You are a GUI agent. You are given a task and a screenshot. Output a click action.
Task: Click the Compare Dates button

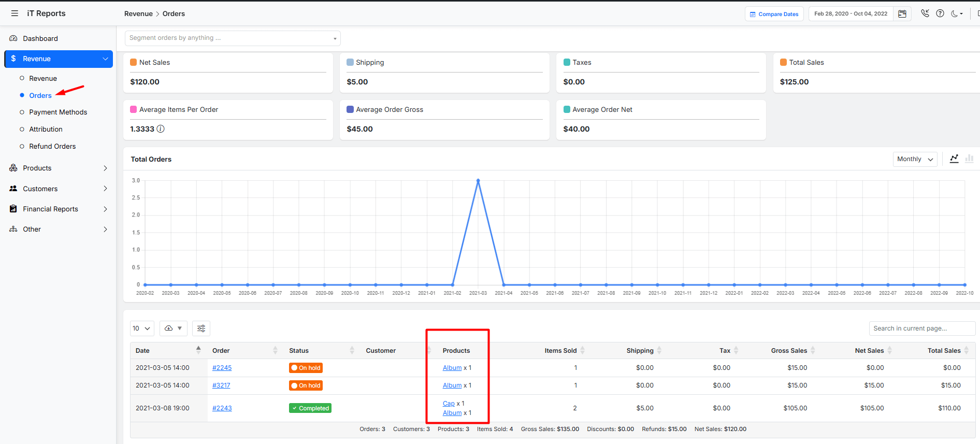(774, 14)
